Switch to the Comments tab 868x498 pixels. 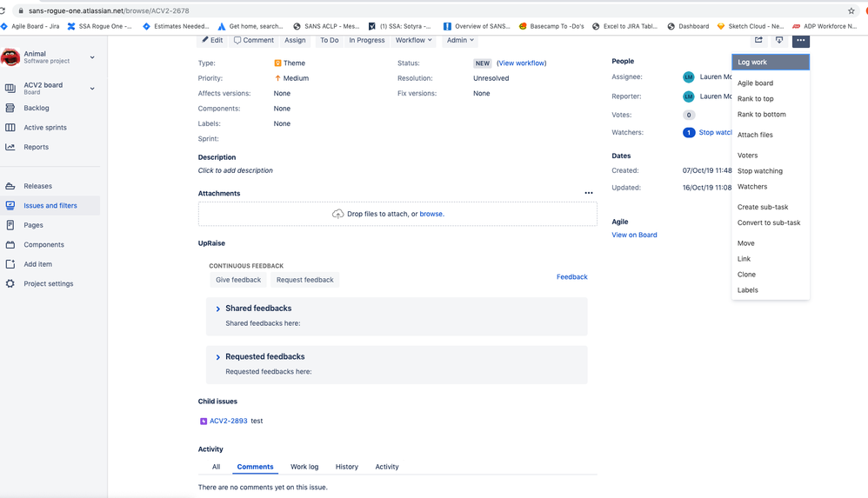[x=255, y=467]
